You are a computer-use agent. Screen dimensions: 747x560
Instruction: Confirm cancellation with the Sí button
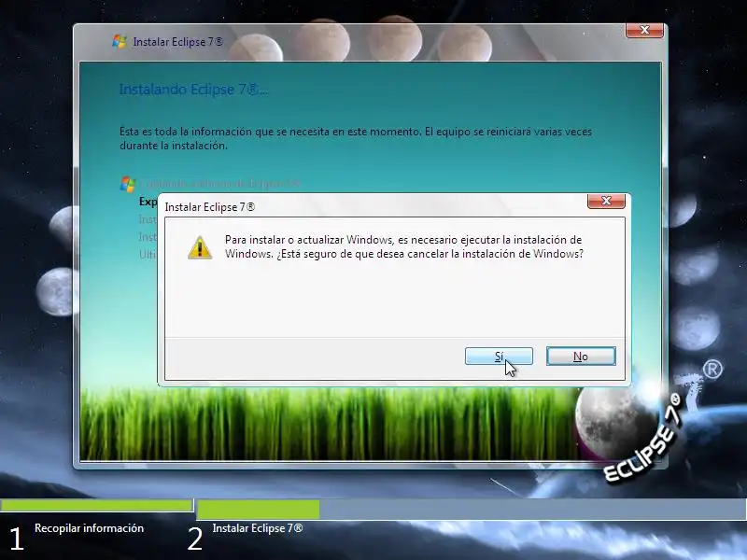[x=499, y=357]
